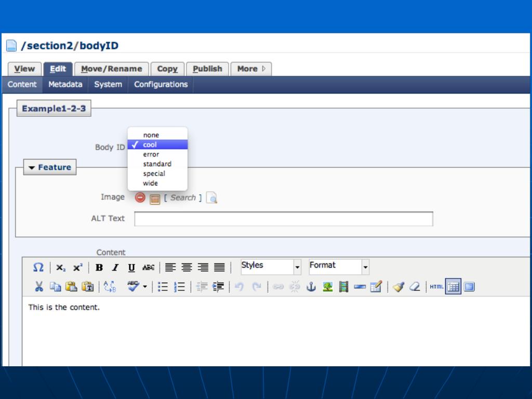The width and height of the screenshot is (532, 399).
Task: Switch to Metadata sub-tab
Action: pos(65,85)
